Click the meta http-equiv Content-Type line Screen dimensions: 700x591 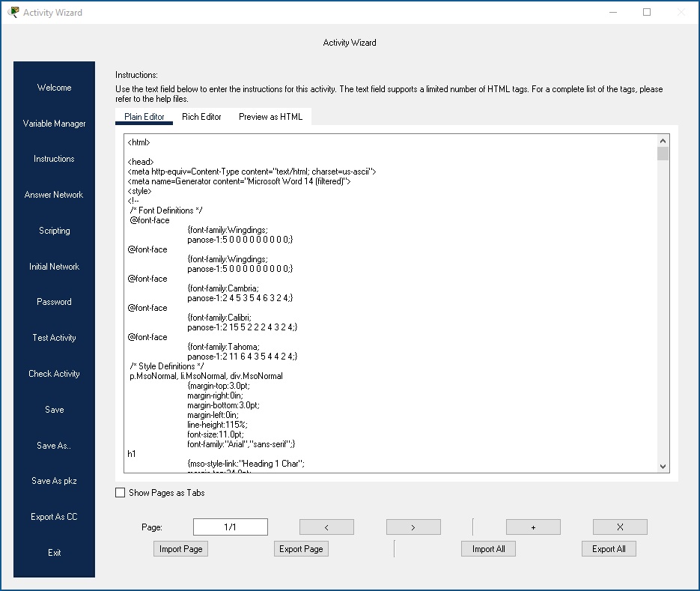[x=252, y=172]
